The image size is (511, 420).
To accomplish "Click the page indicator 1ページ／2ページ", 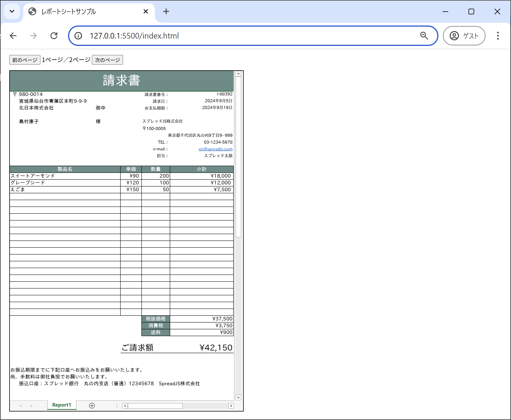I will click(66, 60).
